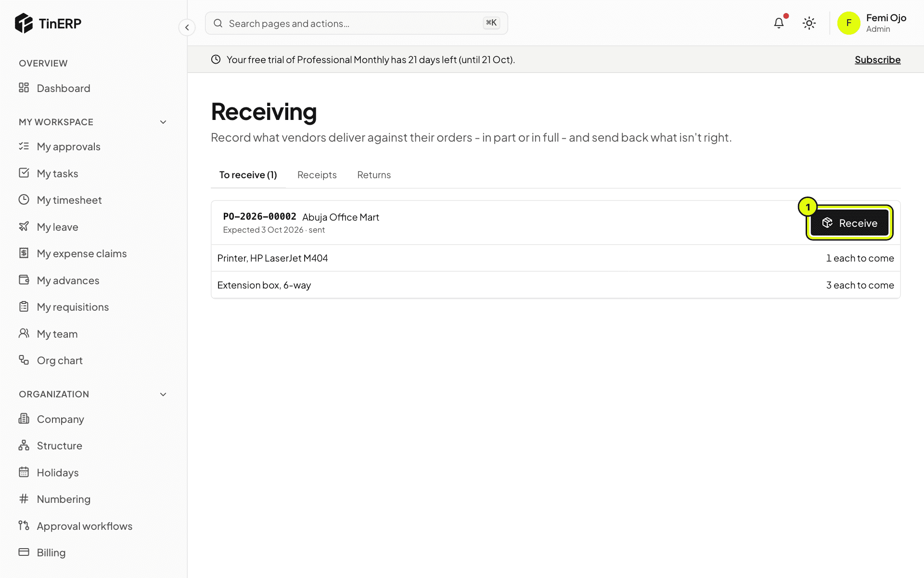Collapse the My Workspace section
This screenshot has height=578, width=924.
[x=163, y=122]
